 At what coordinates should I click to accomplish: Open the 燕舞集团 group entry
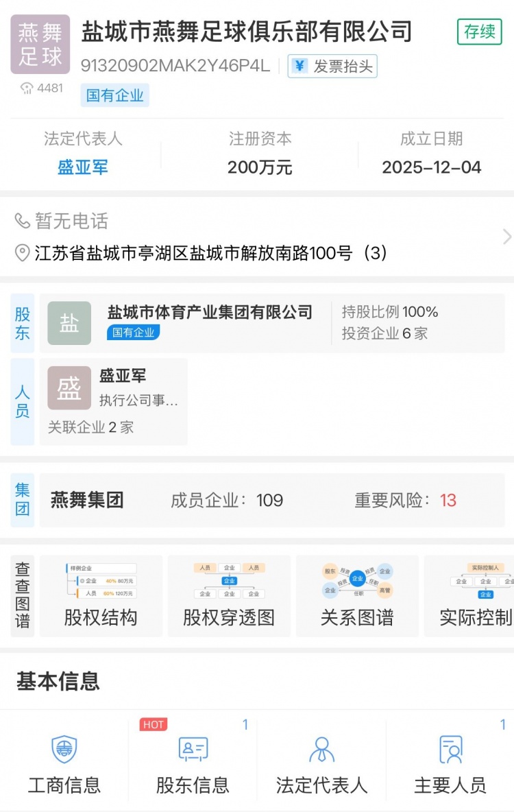click(87, 500)
